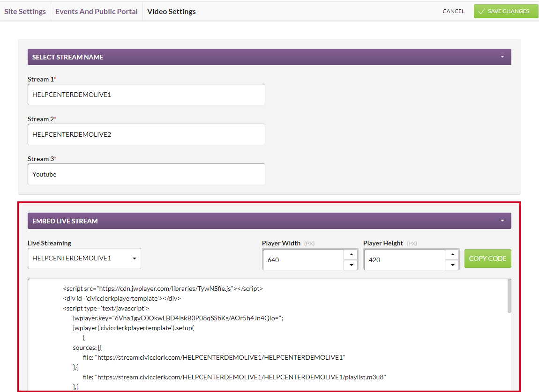This screenshot has width=539, height=392.
Task: Open the Site Settings tab
Action: [x=25, y=11]
